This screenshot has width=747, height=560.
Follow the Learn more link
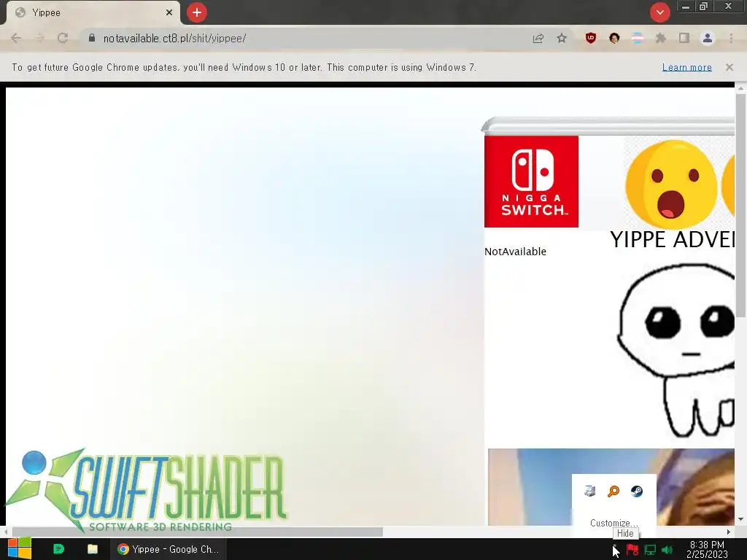tap(687, 67)
